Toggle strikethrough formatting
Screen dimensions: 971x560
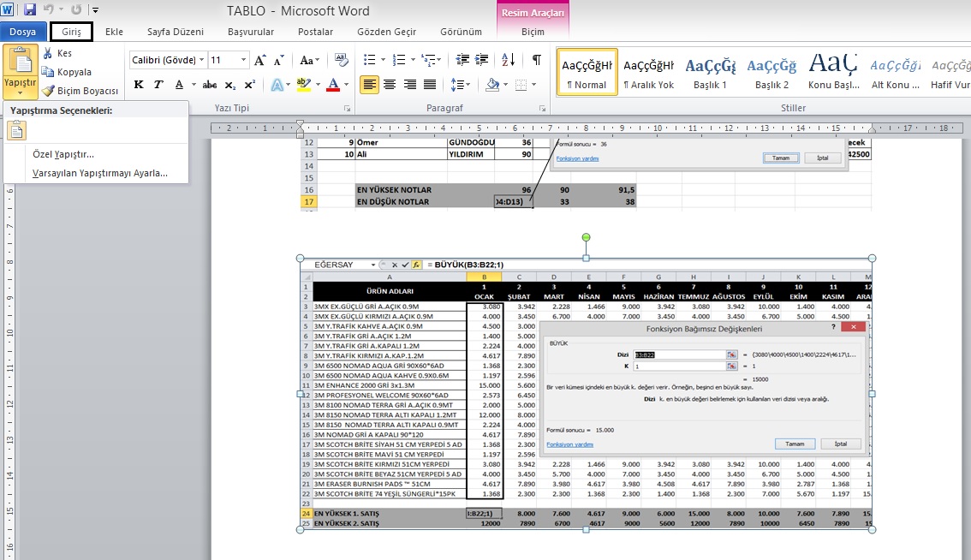(210, 85)
